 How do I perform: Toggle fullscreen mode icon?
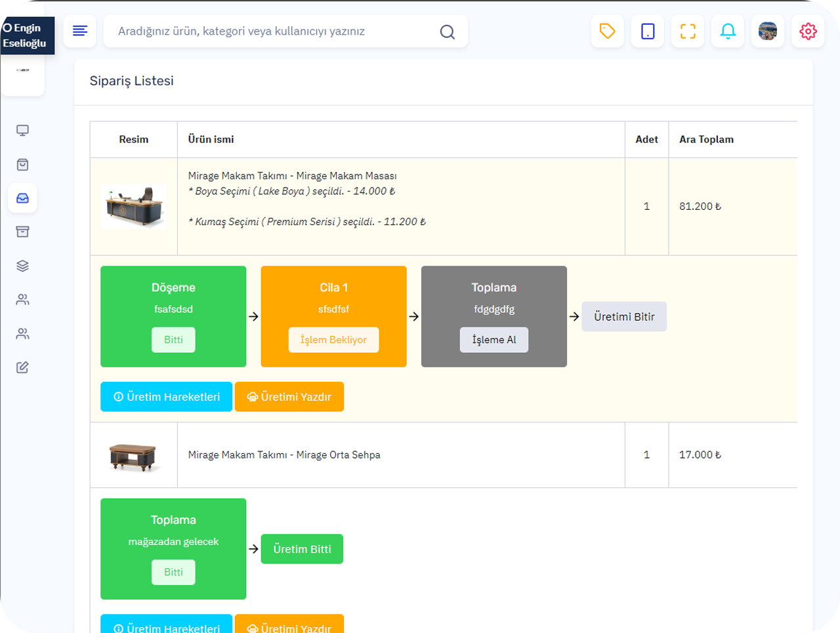[x=688, y=31]
